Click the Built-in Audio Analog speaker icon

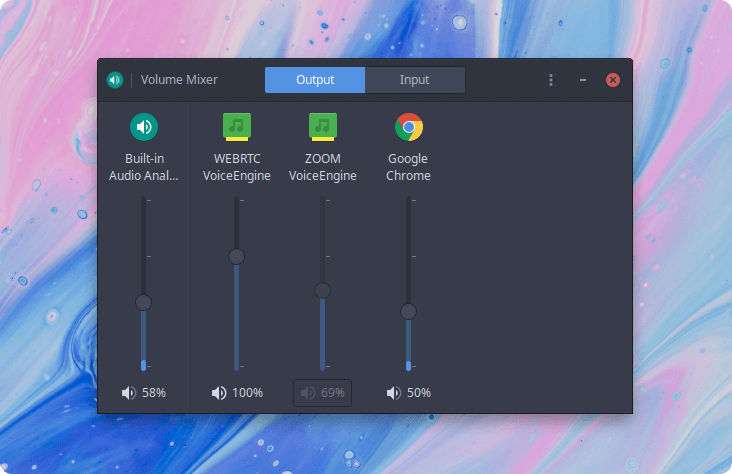tap(144, 127)
